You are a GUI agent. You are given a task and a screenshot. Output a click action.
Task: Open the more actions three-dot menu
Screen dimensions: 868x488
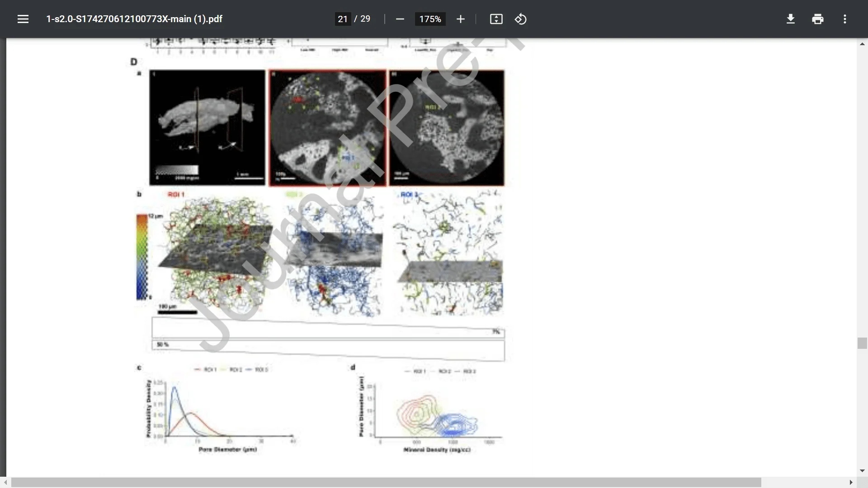[x=844, y=19]
